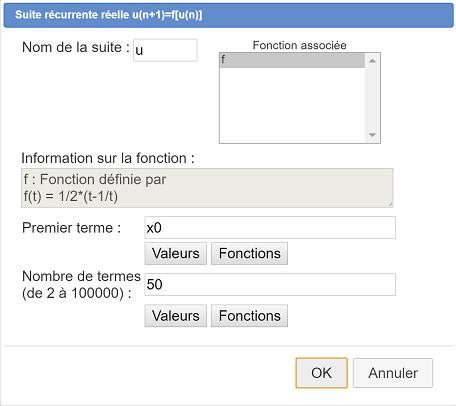Confirm the dialog with OK
This screenshot has width=456, height=406.
[x=321, y=373]
